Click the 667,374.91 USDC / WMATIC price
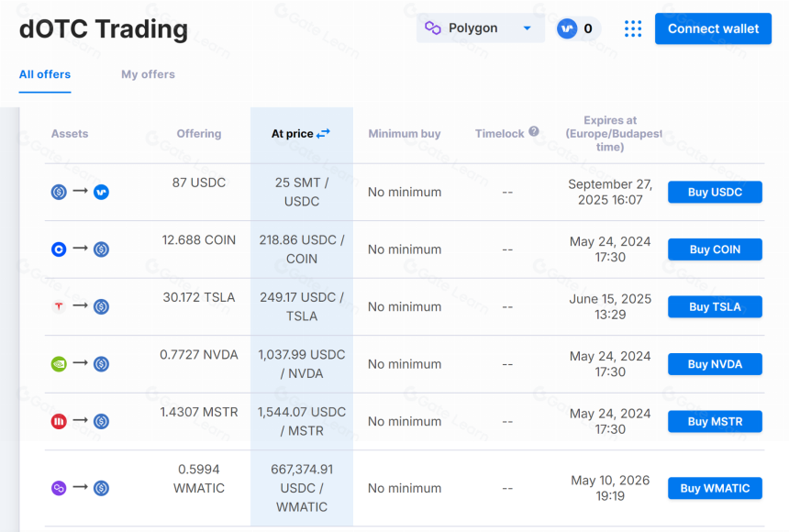 click(x=302, y=488)
